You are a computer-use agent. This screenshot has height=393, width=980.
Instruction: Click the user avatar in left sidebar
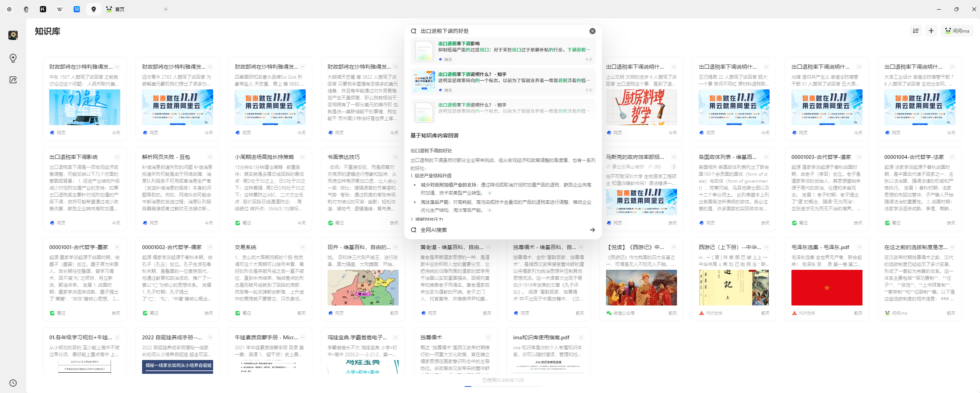13,35
